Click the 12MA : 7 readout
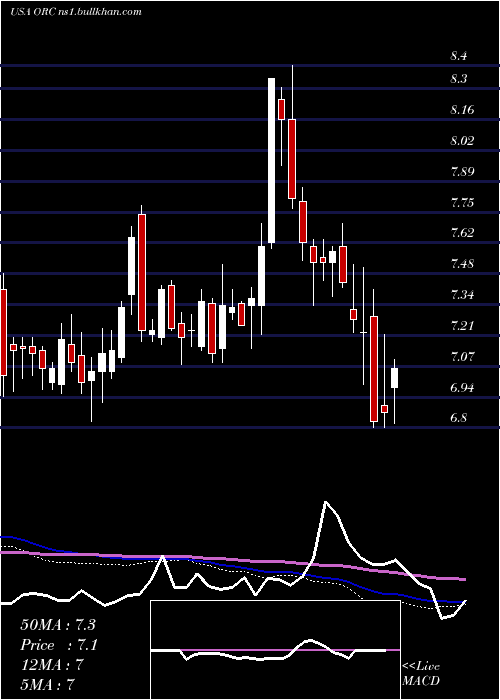Viewport: 500px width, 700px height. [52, 665]
